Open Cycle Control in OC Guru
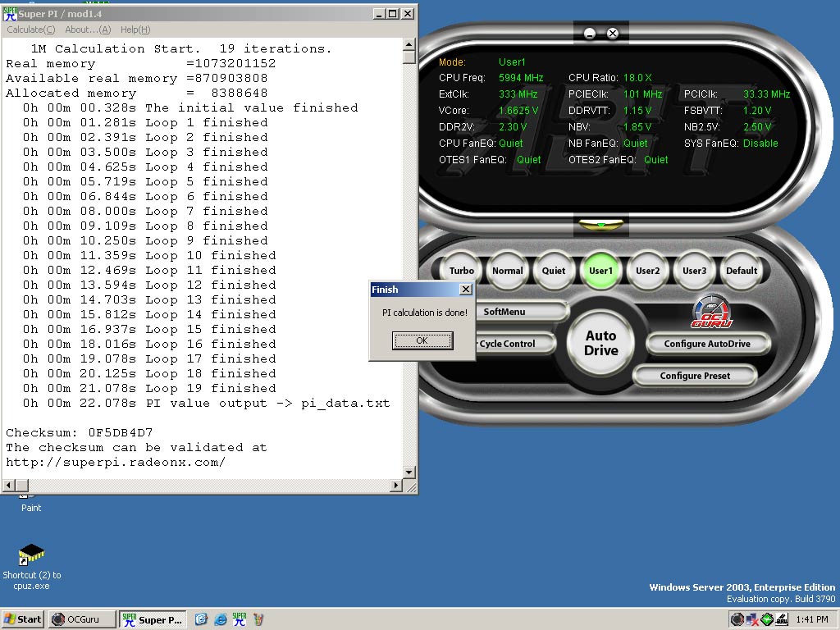Screen dimensions: 840x630 click(x=514, y=344)
